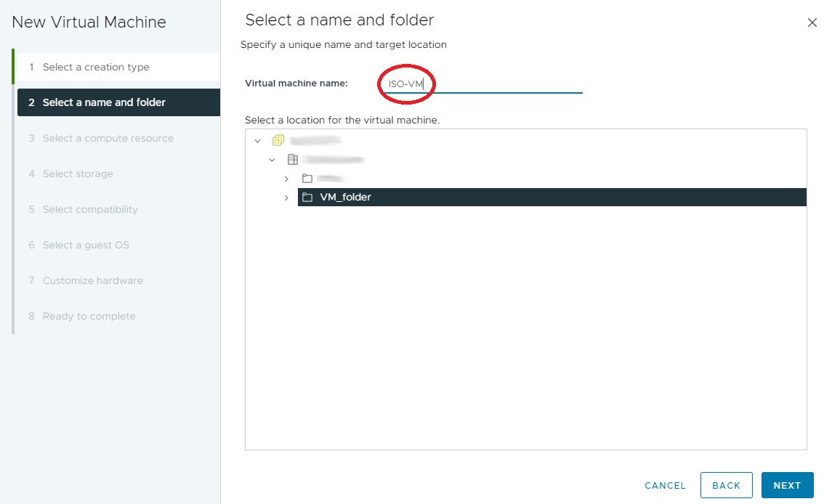Viewport: 824px width, 504px height.
Task: Go to step 1 Select a creation type
Action: pyautogui.click(x=96, y=67)
